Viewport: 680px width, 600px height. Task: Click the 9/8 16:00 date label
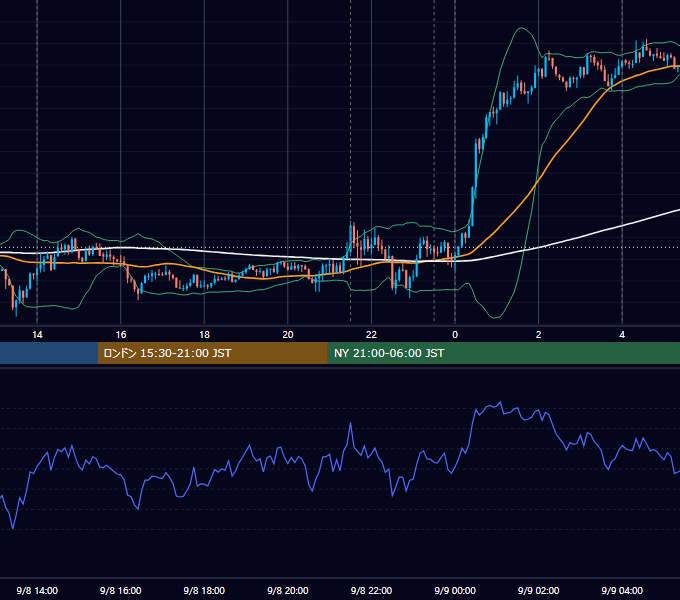pos(121,590)
